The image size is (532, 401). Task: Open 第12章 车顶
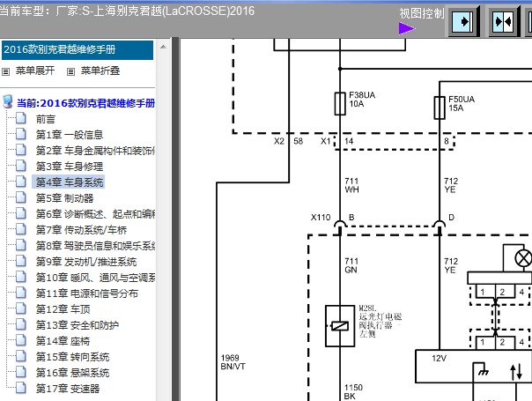tap(63, 309)
